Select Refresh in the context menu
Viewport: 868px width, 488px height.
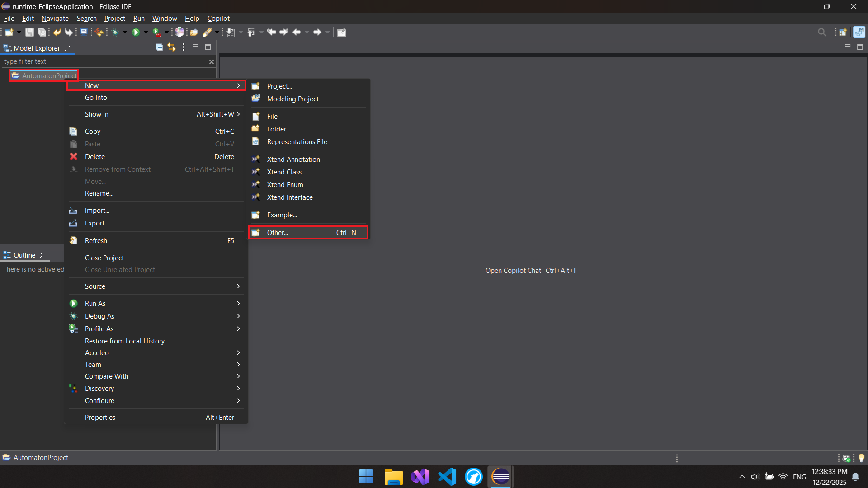(96, 241)
